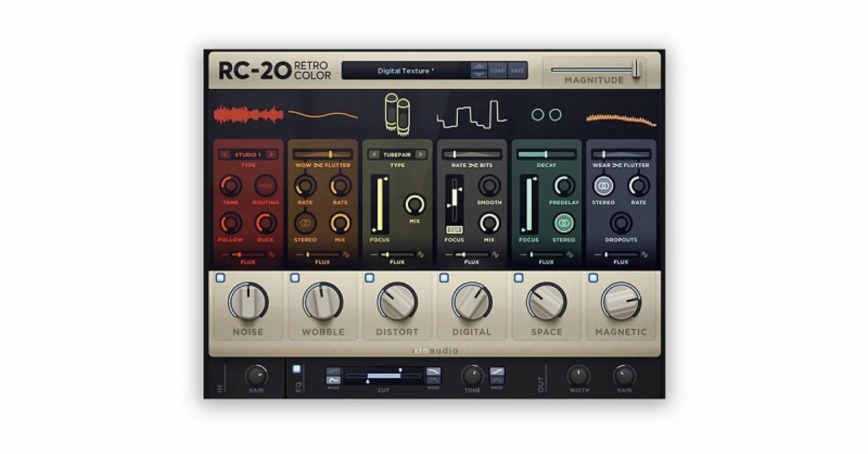Click the Load preset button

498,71
